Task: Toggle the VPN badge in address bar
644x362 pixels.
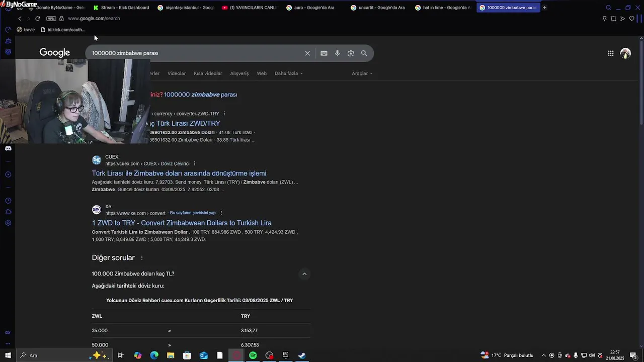Action: coord(51,19)
